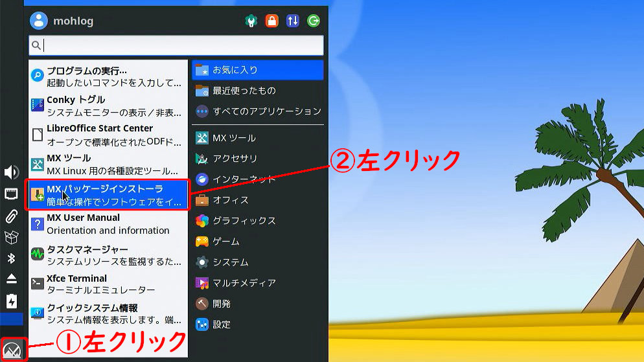Image resolution: width=644 pixels, height=362 pixels.
Task: Open MX ツール in favorites list
Action: pyautogui.click(x=108, y=164)
